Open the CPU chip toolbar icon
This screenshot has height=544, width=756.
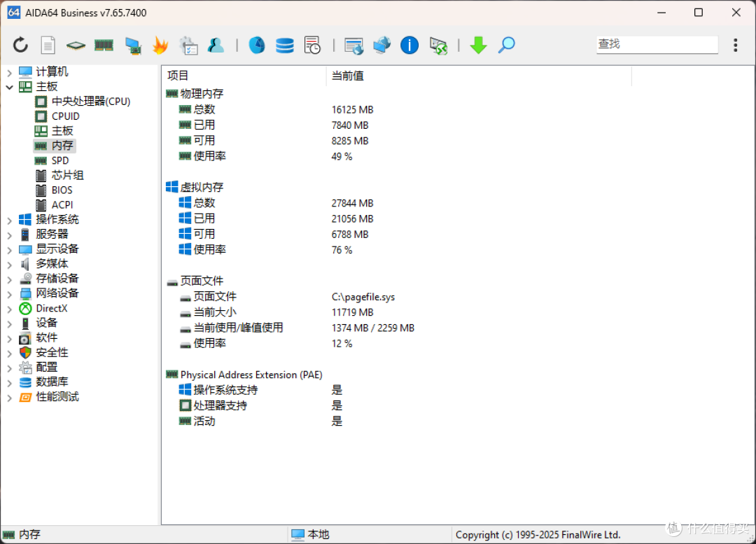coord(76,46)
